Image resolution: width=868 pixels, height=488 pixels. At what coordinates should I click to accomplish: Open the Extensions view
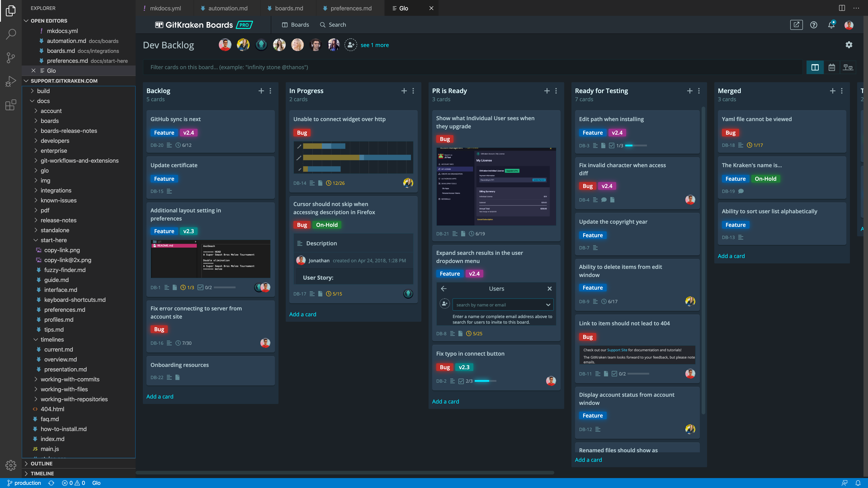tap(11, 105)
